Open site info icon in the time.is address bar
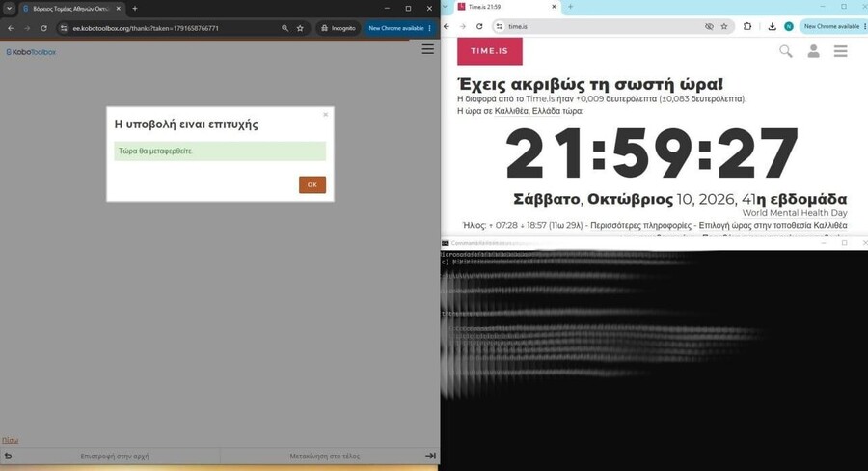 pyautogui.click(x=500, y=26)
